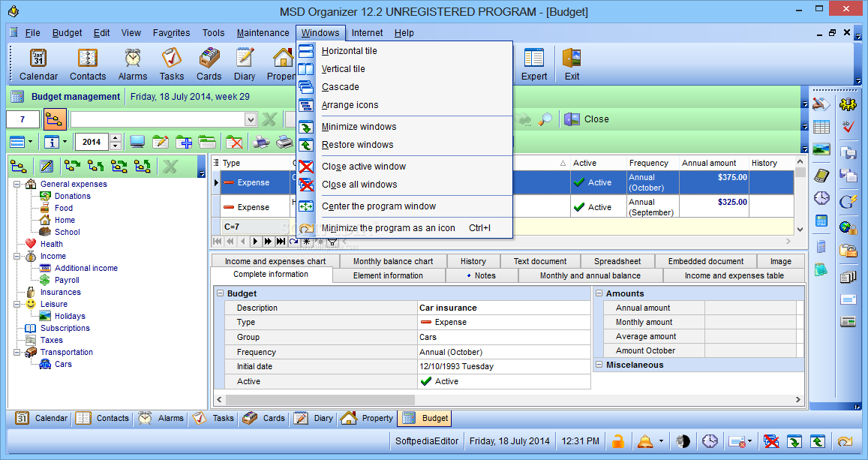
Task: Click the gears icon in right sidebar
Action: click(x=848, y=104)
